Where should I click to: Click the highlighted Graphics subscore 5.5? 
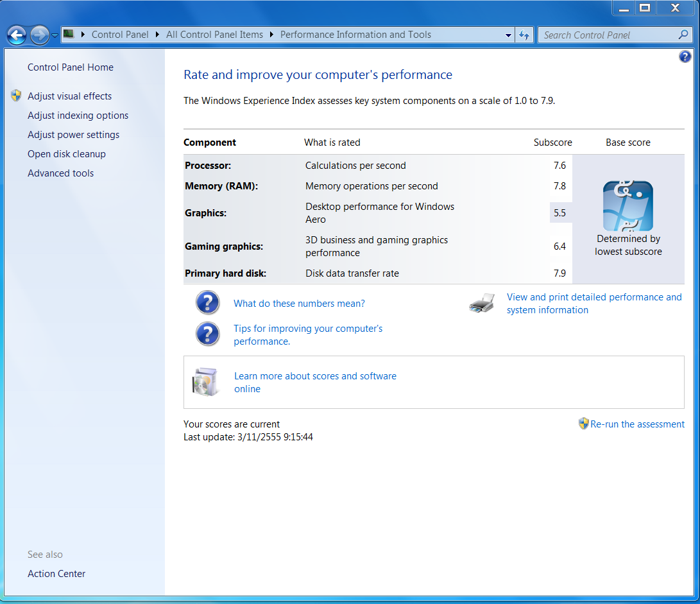tap(560, 212)
